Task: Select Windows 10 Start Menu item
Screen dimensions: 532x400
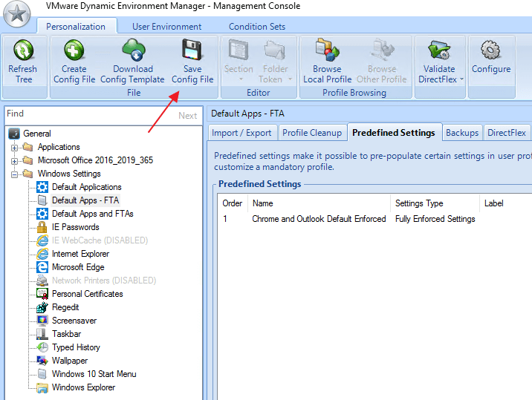Action: pyautogui.click(x=94, y=374)
